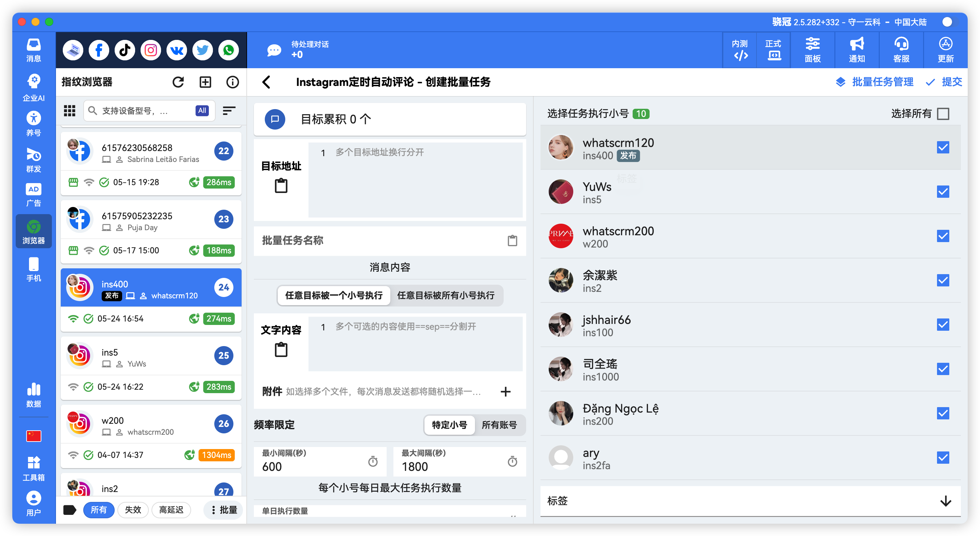Paste target addresses using the clipboard icon
The image size is (980, 536).
281,186
